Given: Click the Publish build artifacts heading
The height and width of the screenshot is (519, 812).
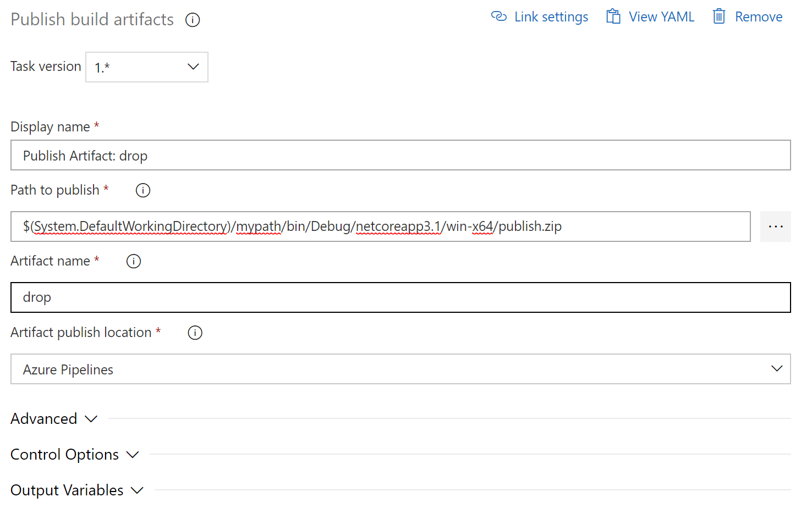Looking at the screenshot, I should (x=92, y=20).
